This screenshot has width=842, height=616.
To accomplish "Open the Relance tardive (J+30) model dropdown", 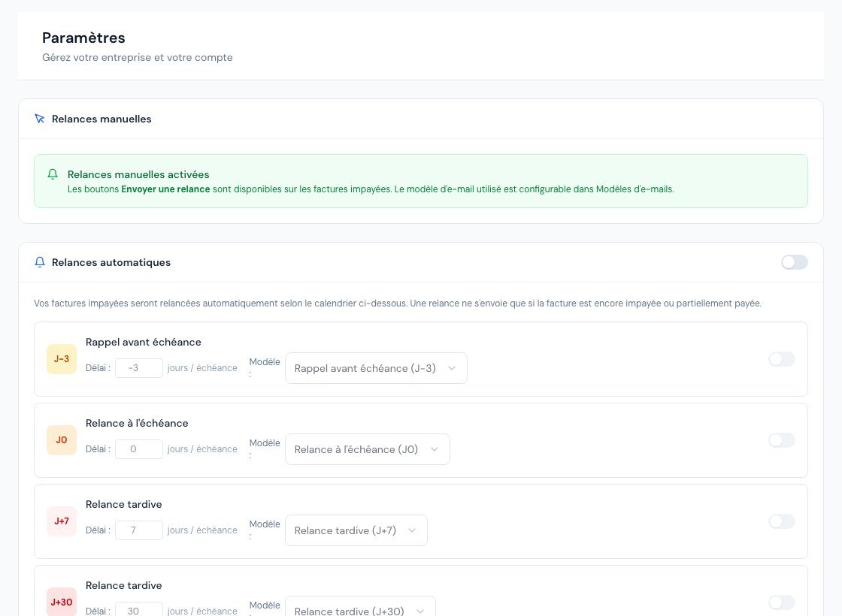I will coord(360,606).
